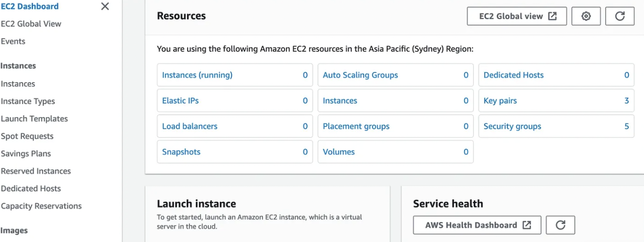Open Instances resource card link
Viewport: 644px width, 242px height.
[x=340, y=101]
